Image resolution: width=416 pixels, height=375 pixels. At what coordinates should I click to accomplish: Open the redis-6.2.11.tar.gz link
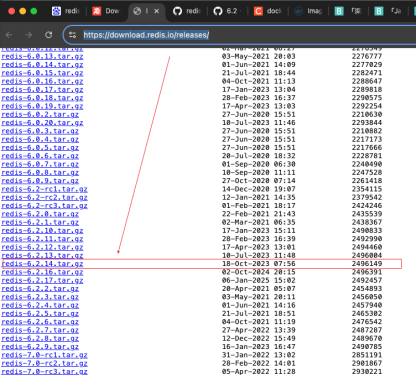42,239
